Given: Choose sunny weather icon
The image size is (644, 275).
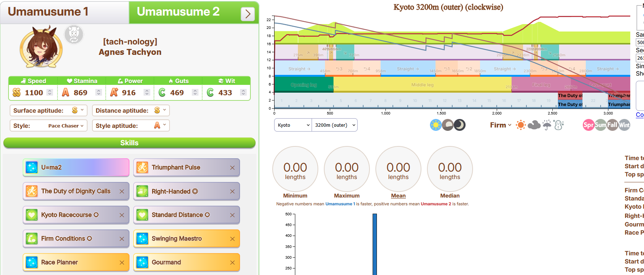Looking at the screenshot, I should [521, 125].
